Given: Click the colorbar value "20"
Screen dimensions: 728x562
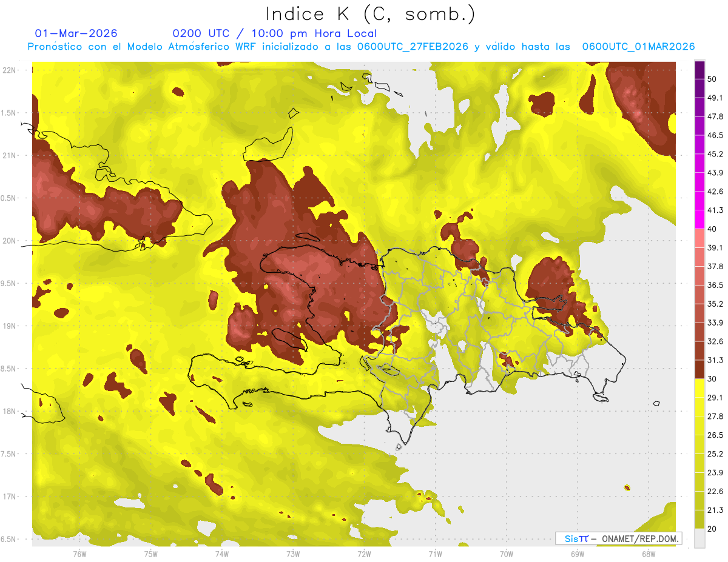Looking at the screenshot, I should [x=712, y=529].
